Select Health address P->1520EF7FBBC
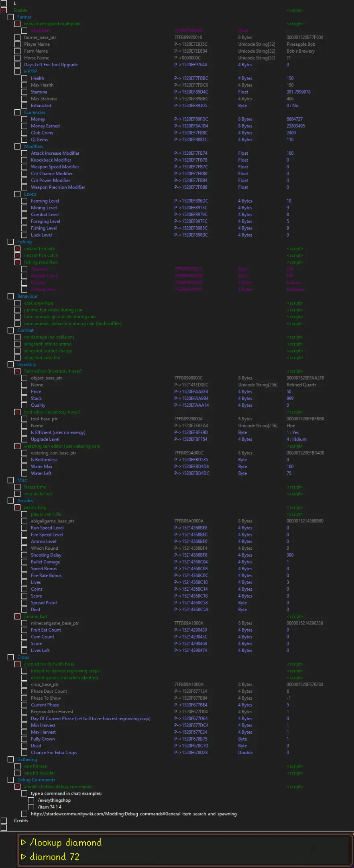Image resolution: width=354 pixels, height=868 pixels. (191, 78)
